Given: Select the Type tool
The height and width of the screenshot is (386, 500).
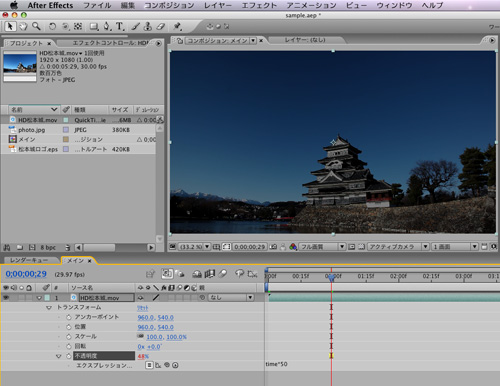Looking at the screenshot, I should point(119,26).
